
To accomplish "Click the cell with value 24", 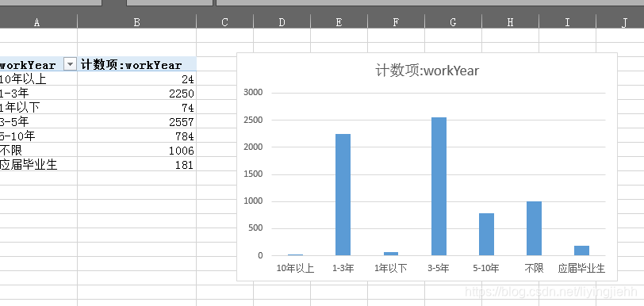I will (136, 78).
